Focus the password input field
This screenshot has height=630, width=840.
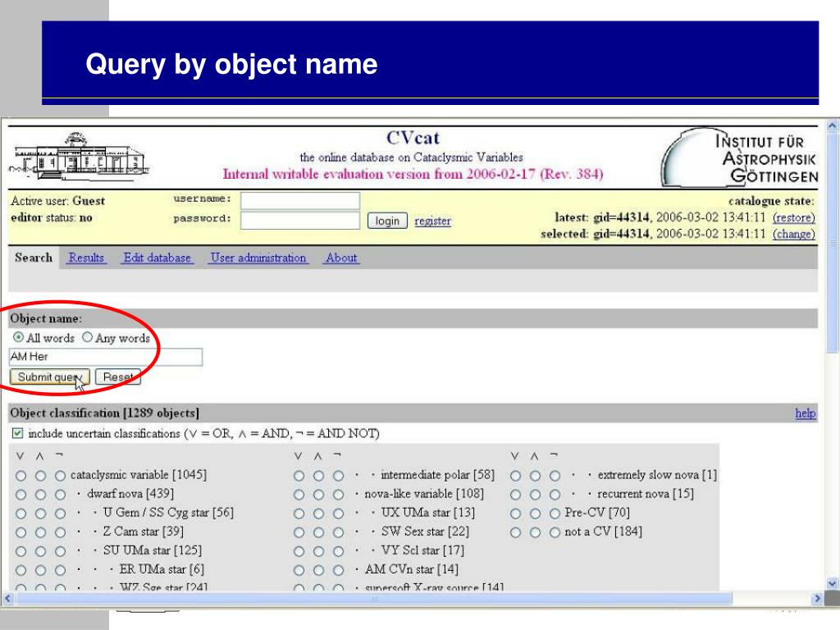click(x=300, y=220)
